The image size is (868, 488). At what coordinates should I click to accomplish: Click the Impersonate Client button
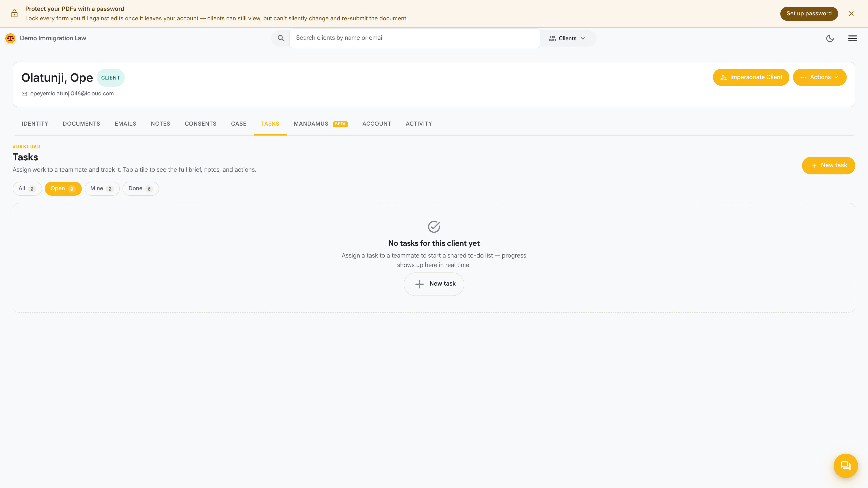[x=751, y=77]
